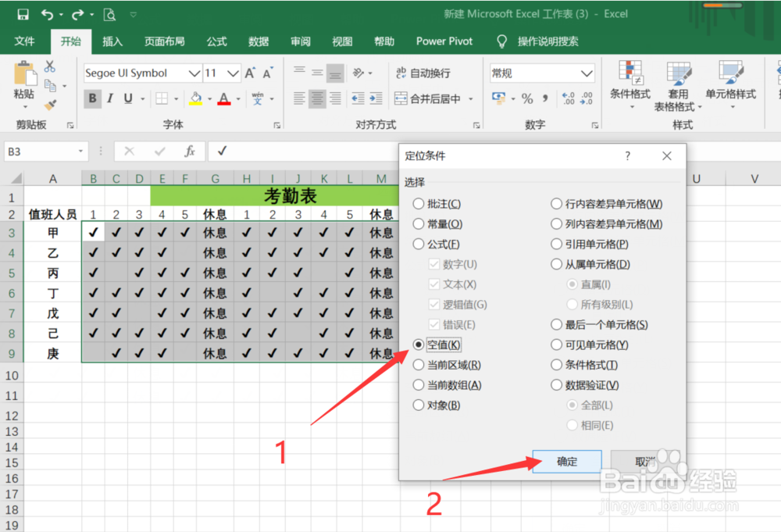
Task: Switch to the 插入 tab
Action: (112, 41)
